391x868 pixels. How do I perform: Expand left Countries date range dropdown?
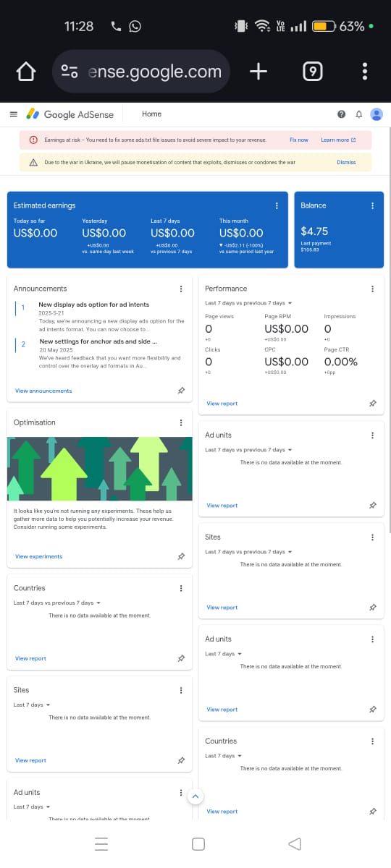tap(56, 603)
